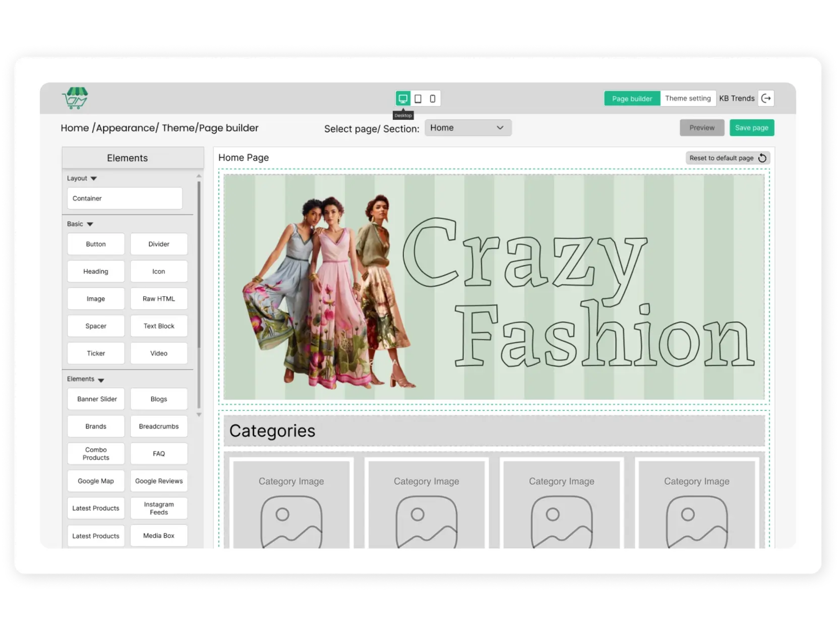Viewport: 840px width, 635px height.
Task: Open the Theme setting tab
Action: tap(688, 98)
